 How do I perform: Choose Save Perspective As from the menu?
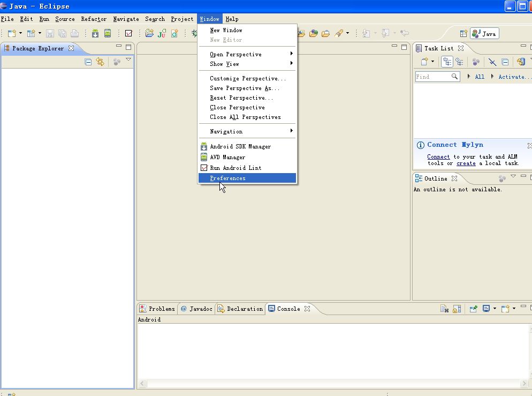click(247, 88)
